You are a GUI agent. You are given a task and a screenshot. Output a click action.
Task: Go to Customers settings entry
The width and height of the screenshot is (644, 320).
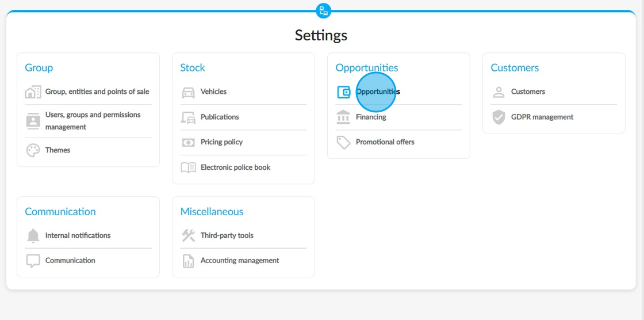(x=528, y=92)
